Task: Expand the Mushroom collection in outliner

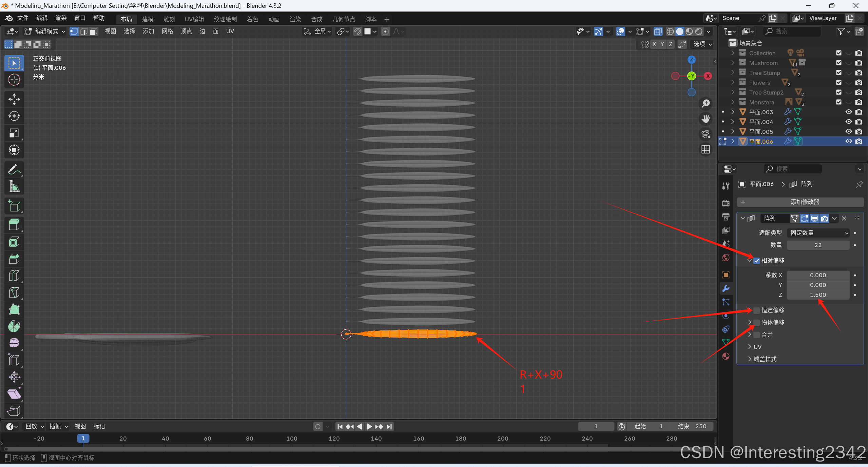Action: click(733, 63)
